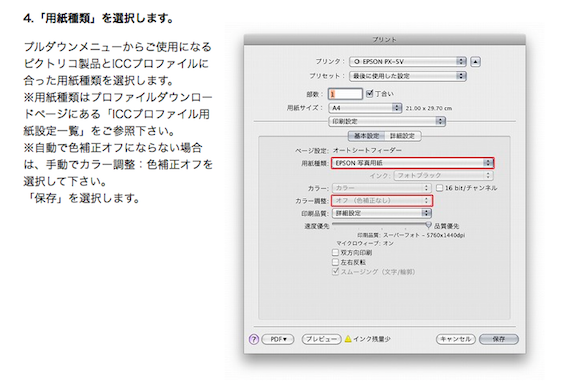Open the カラー dropdown
Image resolution: width=572 pixels, height=384 pixels.
pyautogui.click(x=382, y=188)
